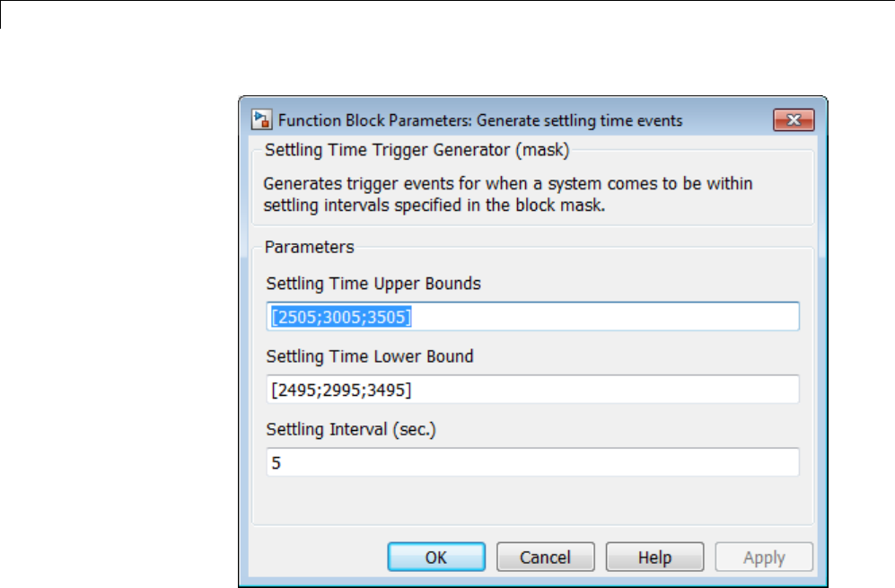Focus the Settling Time Lower Bound field

point(532,389)
